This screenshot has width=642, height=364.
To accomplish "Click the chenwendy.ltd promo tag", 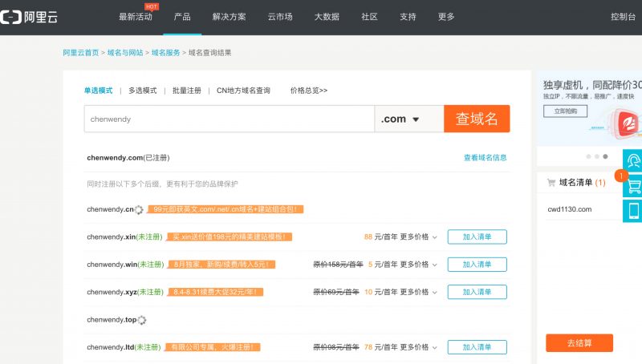I will (213, 347).
